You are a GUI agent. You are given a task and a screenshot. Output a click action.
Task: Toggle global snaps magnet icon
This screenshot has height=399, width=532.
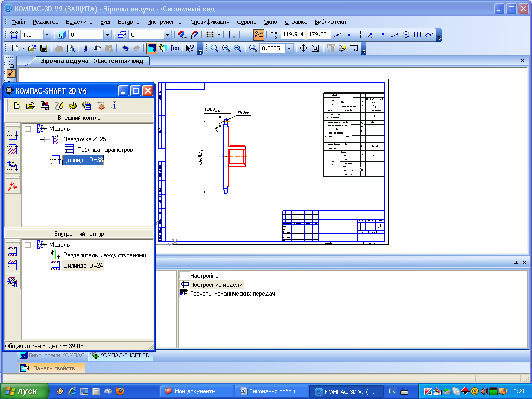click(182, 35)
